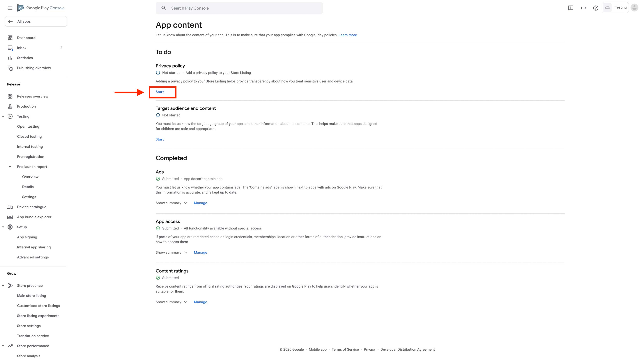Collapse the Testing section in sidebar

(3, 116)
